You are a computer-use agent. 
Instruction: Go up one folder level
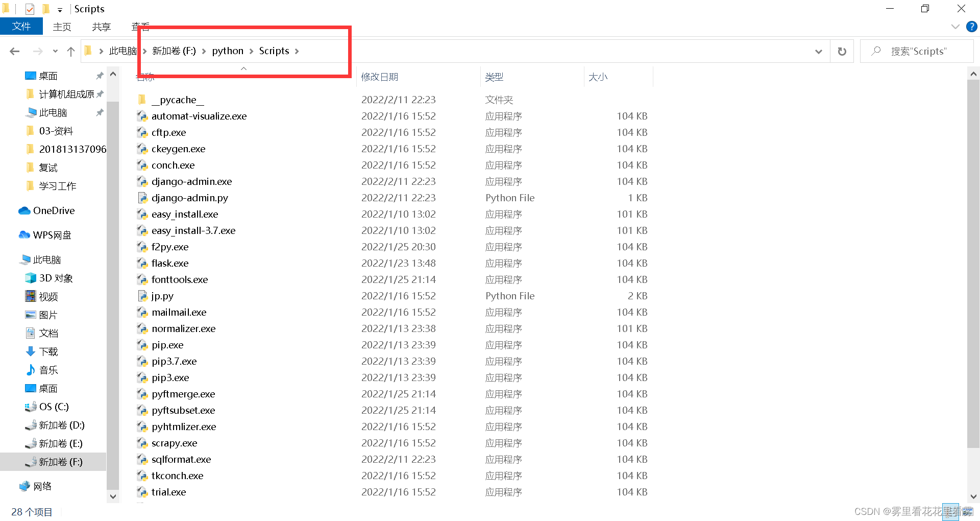(x=71, y=51)
